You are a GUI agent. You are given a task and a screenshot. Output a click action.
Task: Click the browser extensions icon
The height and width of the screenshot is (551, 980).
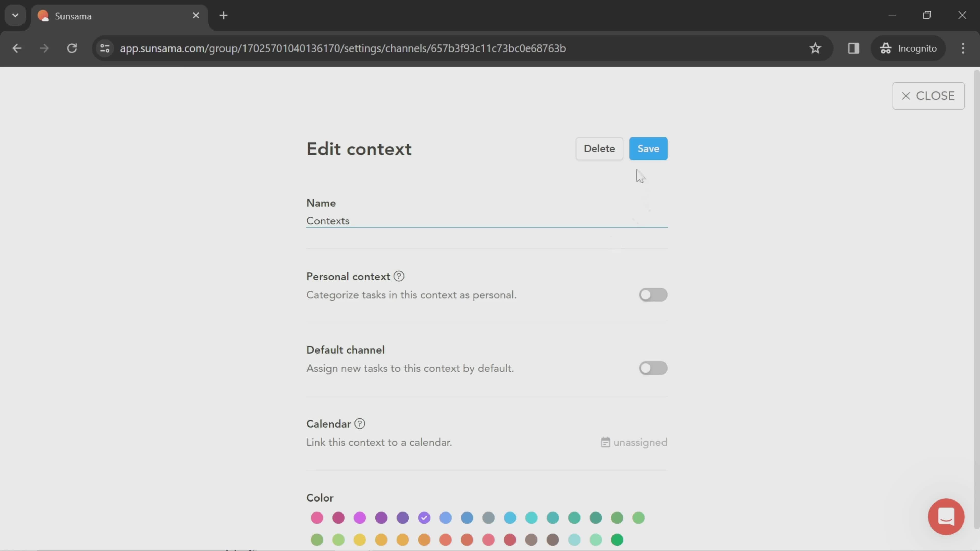pyautogui.click(x=853, y=48)
